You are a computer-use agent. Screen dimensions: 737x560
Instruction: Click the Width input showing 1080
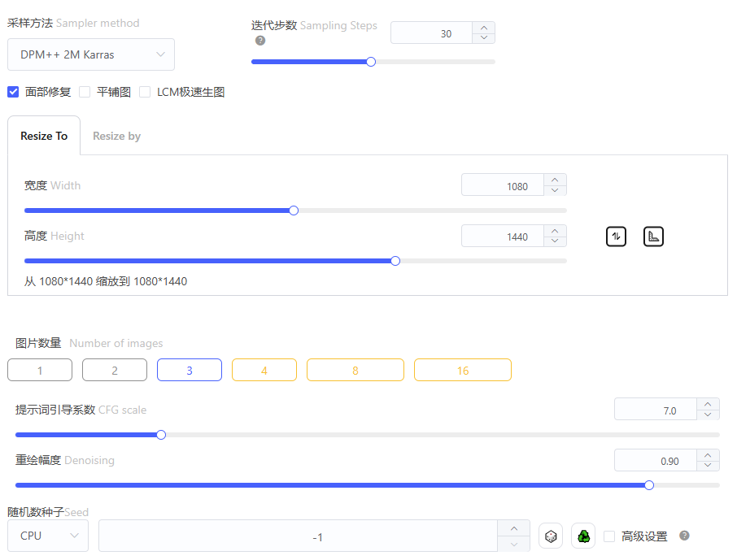click(x=503, y=185)
